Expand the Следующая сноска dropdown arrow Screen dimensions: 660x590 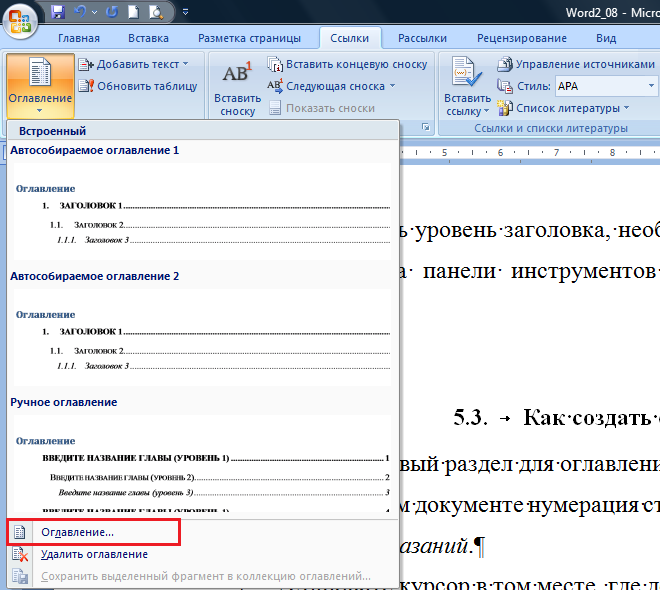[x=392, y=86]
